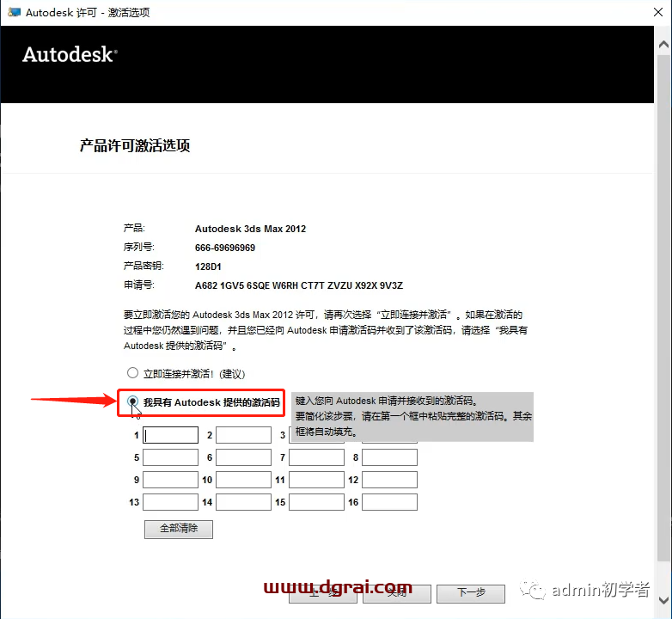This screenshot has width=672, height=619.
Task: Click activation code field 12
Action: [389, 480]
